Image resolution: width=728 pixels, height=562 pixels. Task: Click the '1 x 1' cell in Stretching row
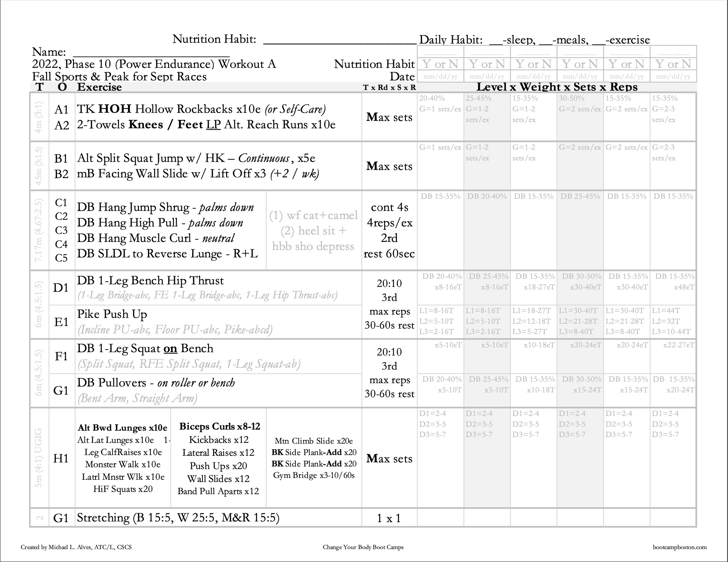389,518
